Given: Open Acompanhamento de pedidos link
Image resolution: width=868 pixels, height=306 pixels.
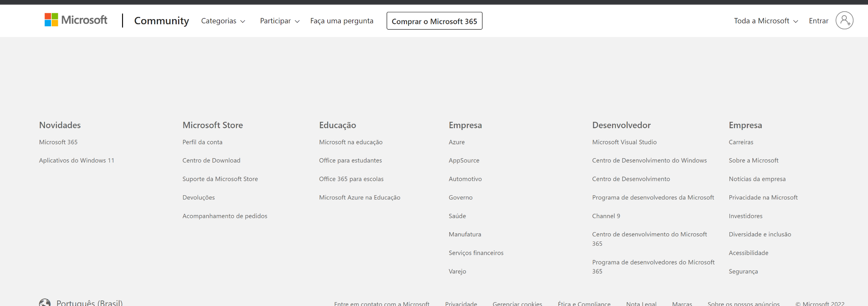Looking at the screenshot, I should [225, 216].
